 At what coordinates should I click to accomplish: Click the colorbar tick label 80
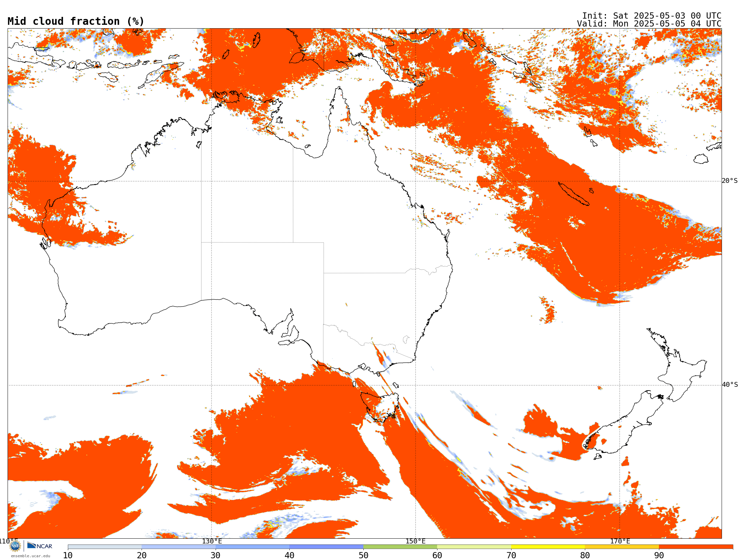[x=585, y=556]
